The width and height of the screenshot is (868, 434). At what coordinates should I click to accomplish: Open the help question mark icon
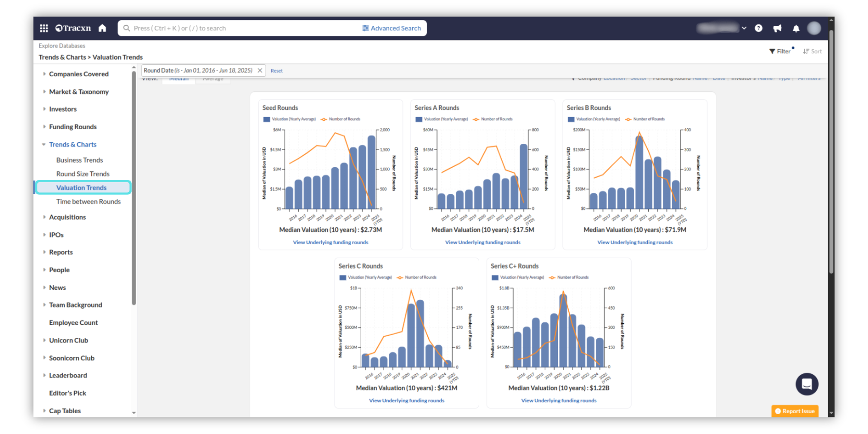click(759, 28)
